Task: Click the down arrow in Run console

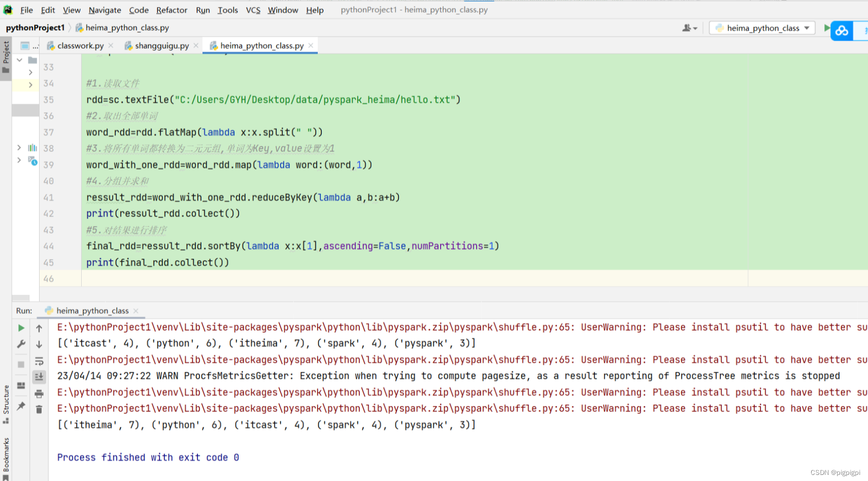Action: (x=39, y=344)
